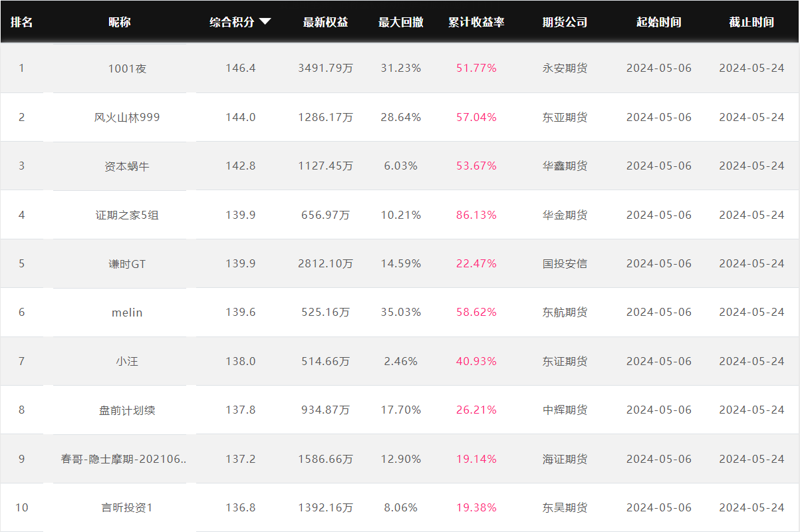Select score 139.6
The image size is (800, 532).
[241, 312]
